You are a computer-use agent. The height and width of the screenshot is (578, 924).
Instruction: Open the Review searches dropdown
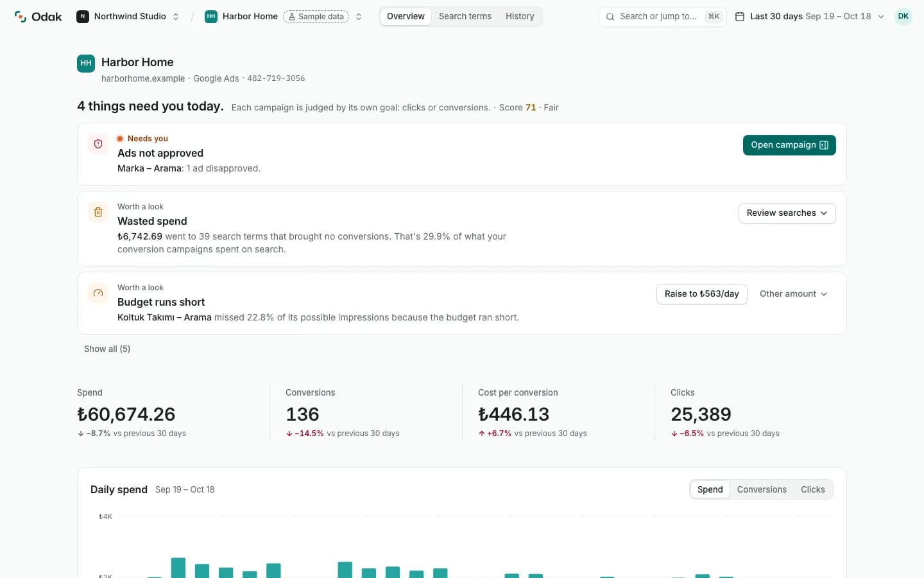(x=787, y=213)
